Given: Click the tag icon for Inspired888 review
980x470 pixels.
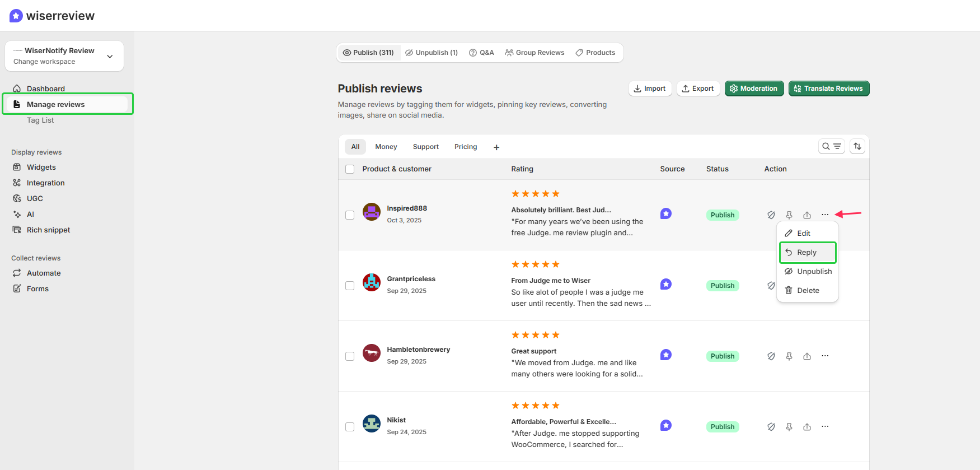Looking at the screenshot, I should [771, 215].
